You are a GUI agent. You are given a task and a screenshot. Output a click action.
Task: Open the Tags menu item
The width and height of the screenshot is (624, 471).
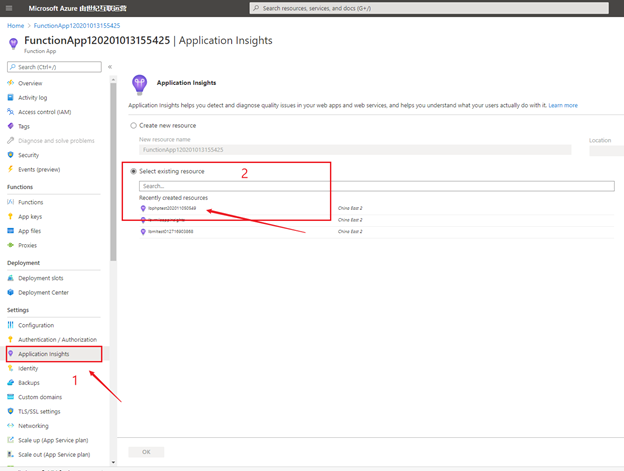tap(24, 126)
